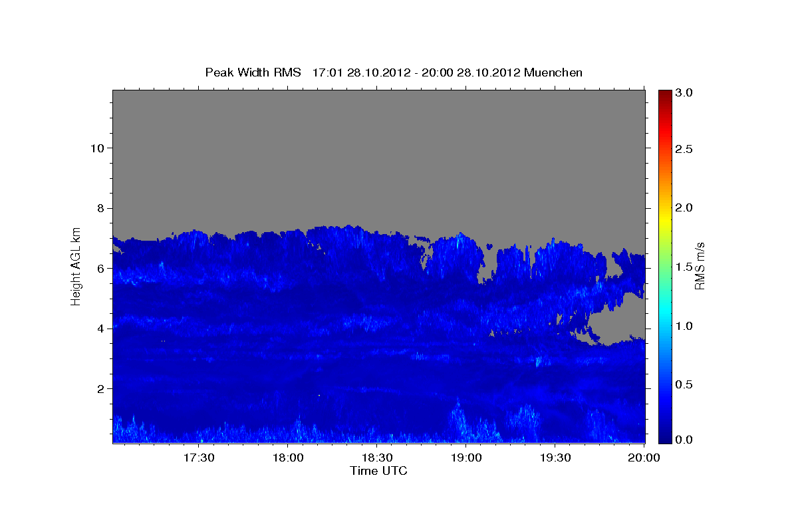Click the 'Height AGL km' y-axis label
798x532 pixels.
pyautogui.click(x=76, y=265)
